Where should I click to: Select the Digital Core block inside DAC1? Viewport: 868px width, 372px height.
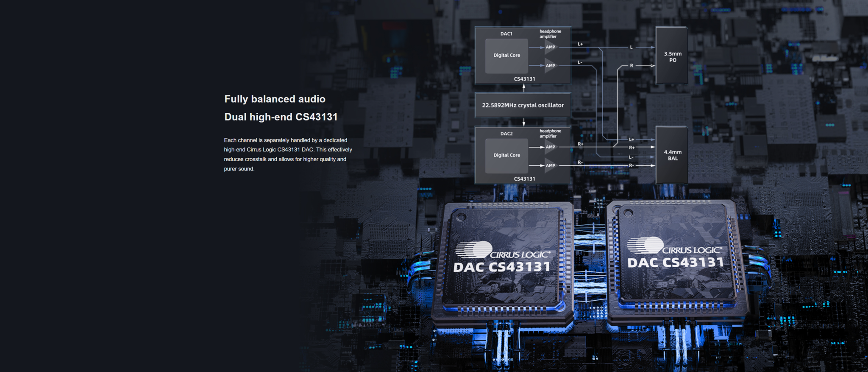tap(506, 56)
